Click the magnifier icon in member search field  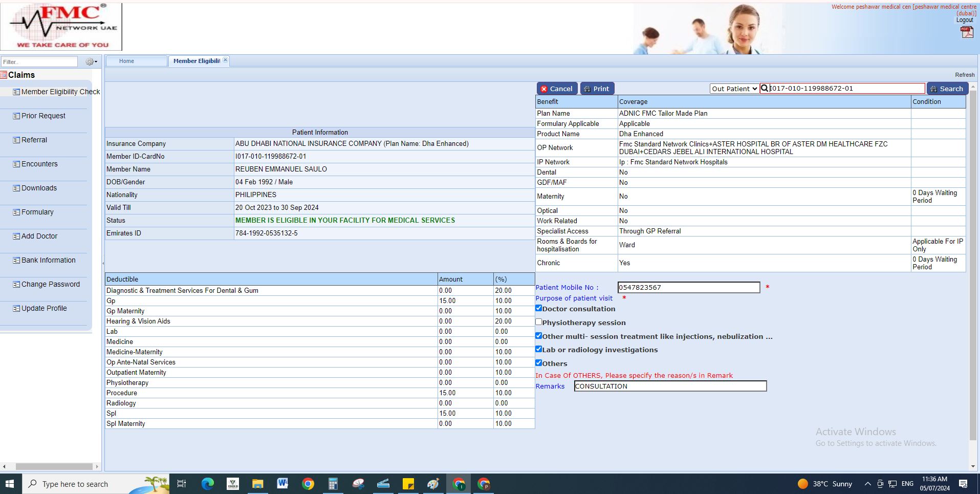pyautogui.click(x=765, y=89)
